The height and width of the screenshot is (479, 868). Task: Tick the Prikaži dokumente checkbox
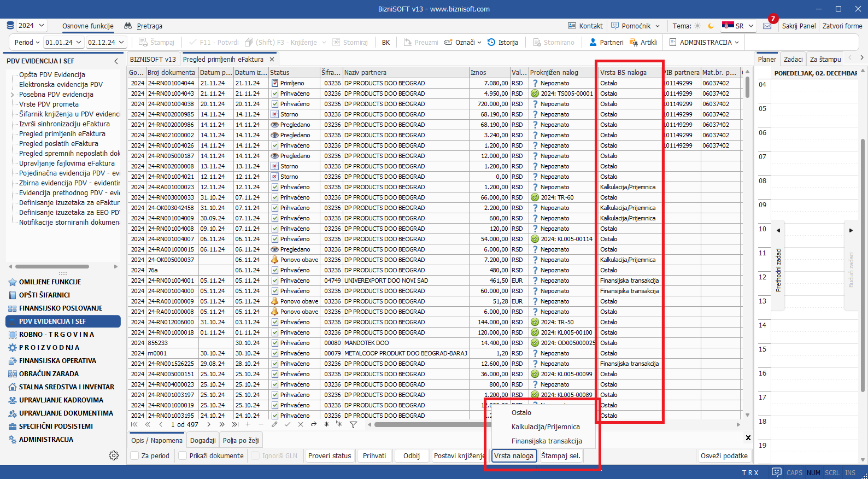coord(183,455)
